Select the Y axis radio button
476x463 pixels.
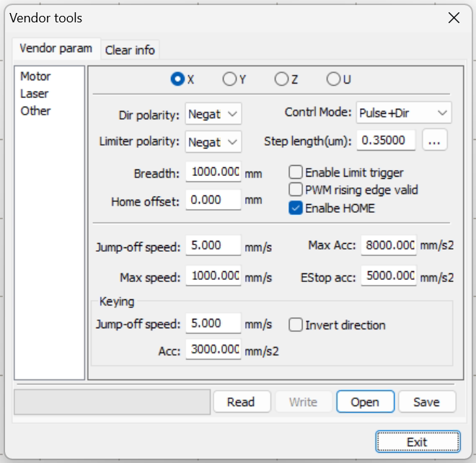click(x=229, y=79)
